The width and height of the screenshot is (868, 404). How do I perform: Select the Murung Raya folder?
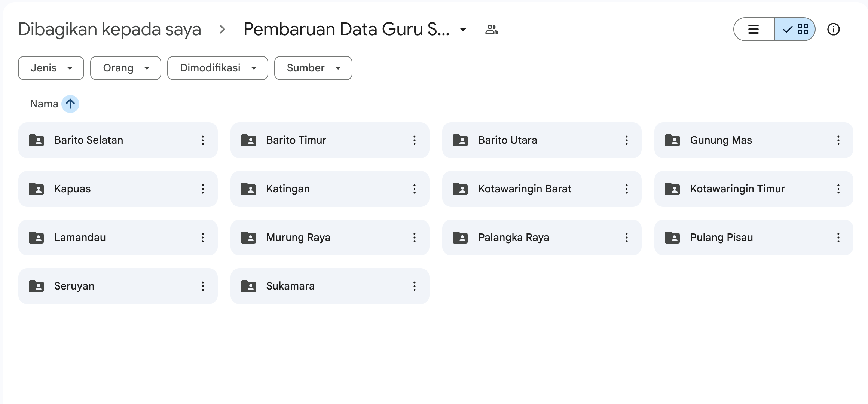pos(299,238)
